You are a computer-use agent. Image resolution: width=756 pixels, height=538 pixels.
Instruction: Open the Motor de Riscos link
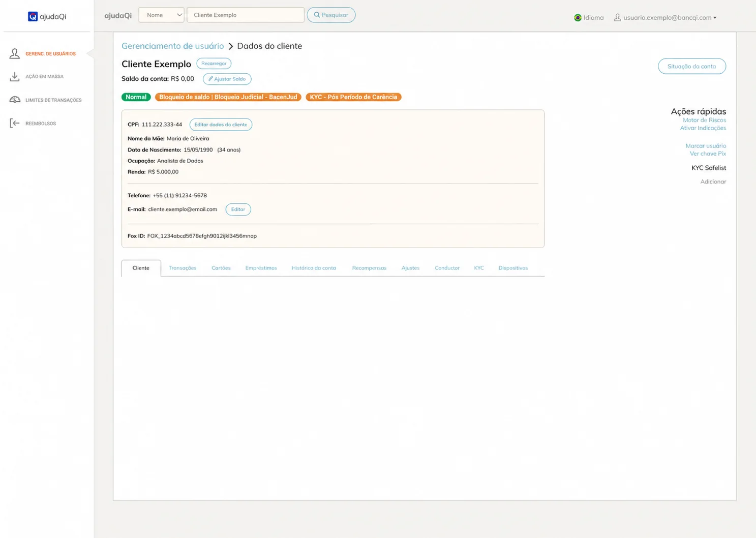tap(704, 120)
